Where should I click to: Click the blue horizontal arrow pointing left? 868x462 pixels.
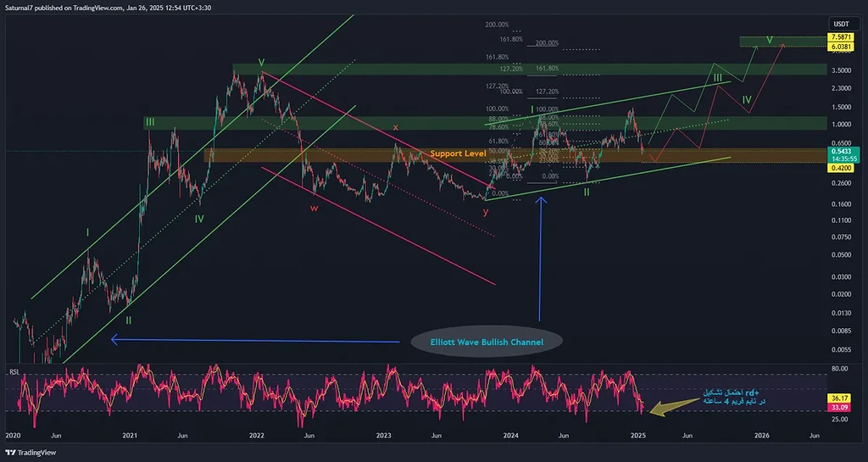point(254,342)
